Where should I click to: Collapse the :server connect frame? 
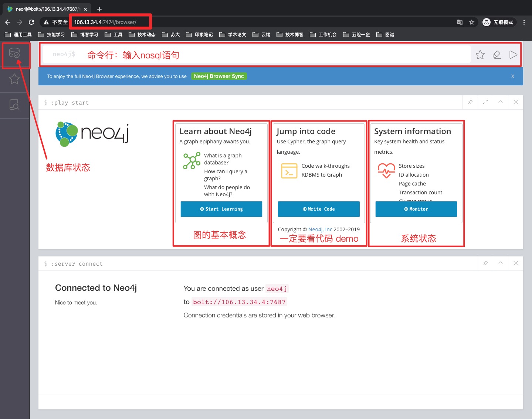click(x=501, y=263)
